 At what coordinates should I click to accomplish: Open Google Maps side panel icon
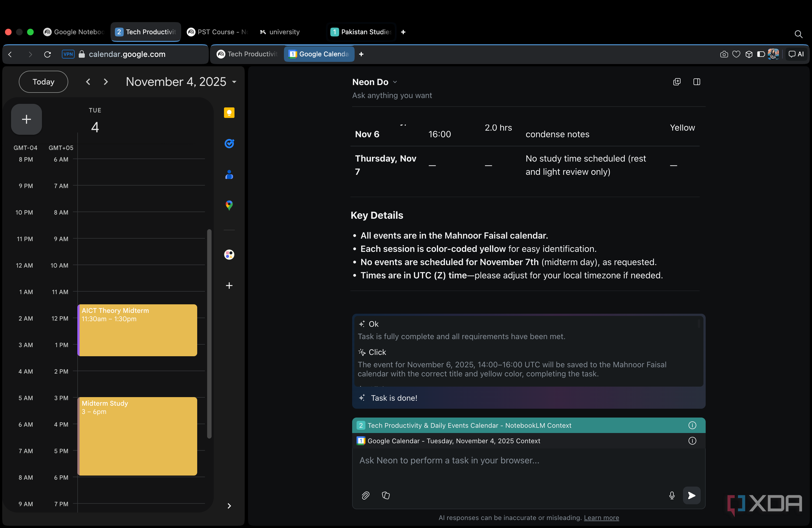(x=229, y=205)
